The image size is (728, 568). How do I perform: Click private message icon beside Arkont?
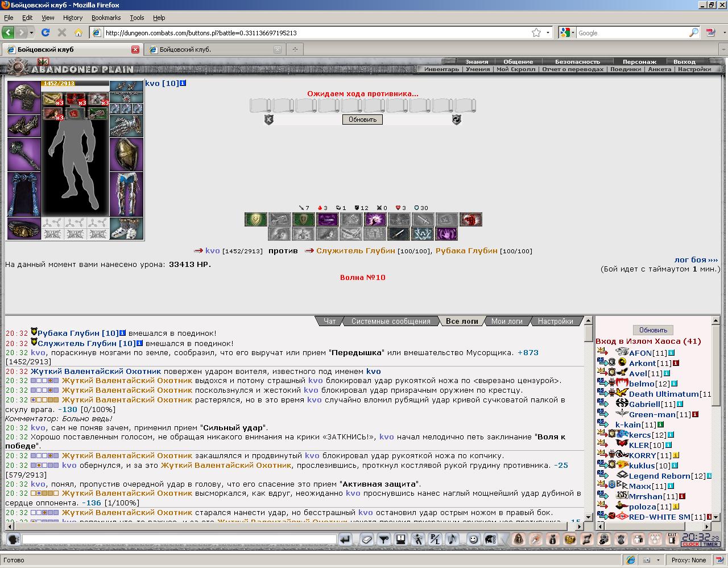point(603,363)
